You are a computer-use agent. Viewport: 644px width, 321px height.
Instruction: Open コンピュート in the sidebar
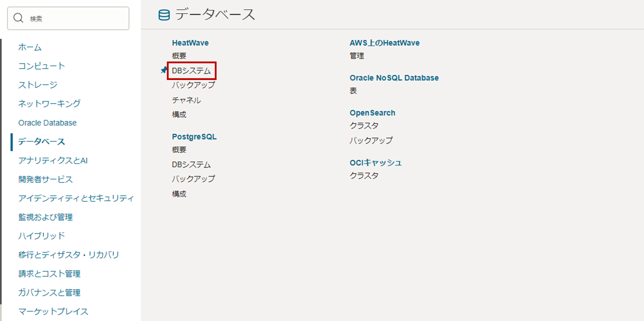42,66
